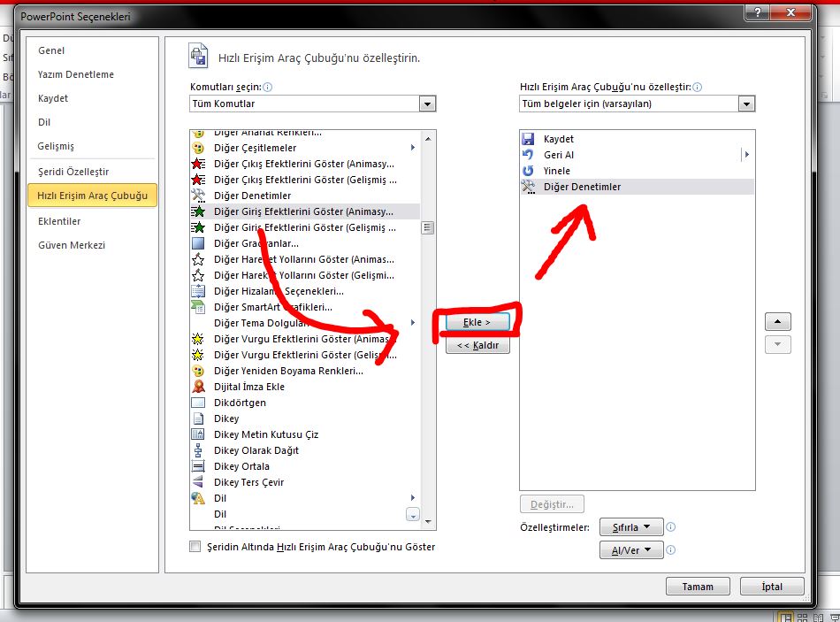
Task: Click the red star icon for Diğer Çıkış Efektlerini Göster (Animasy...
Action: pos(198,164)
